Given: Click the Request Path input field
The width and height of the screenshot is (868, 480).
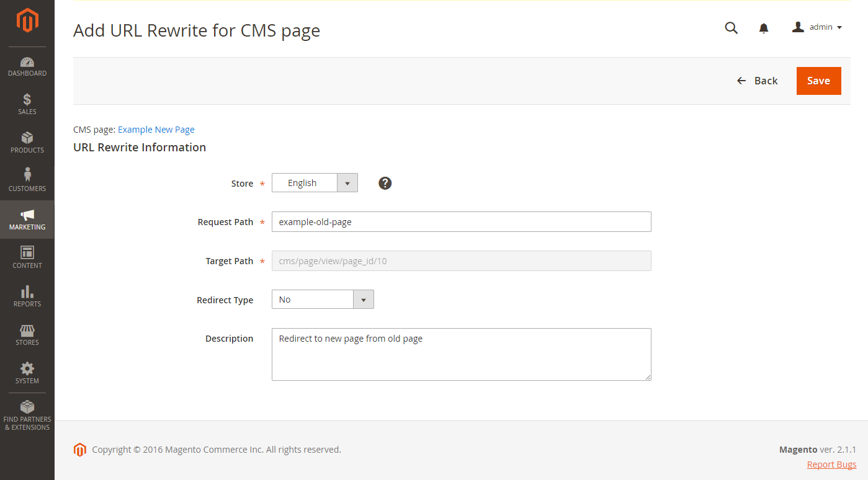Looking at the screenshot, I should 462,222.
